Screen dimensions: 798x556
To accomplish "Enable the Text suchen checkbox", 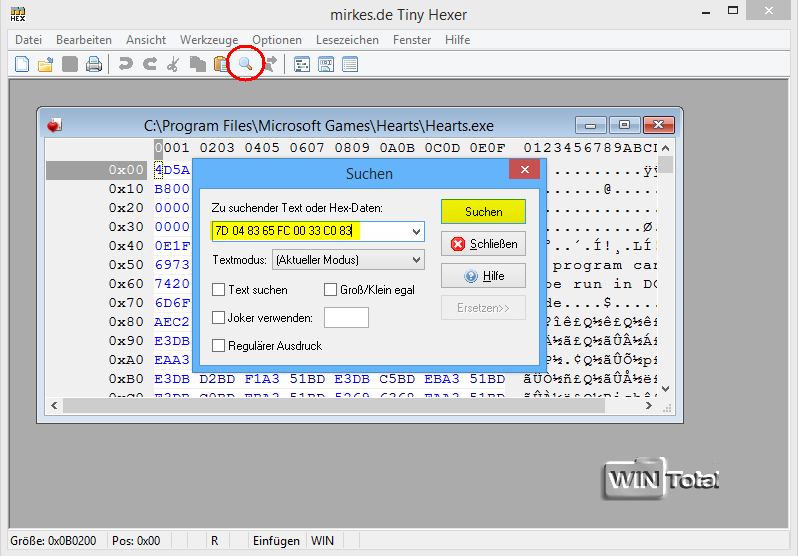I will [218, 290].
